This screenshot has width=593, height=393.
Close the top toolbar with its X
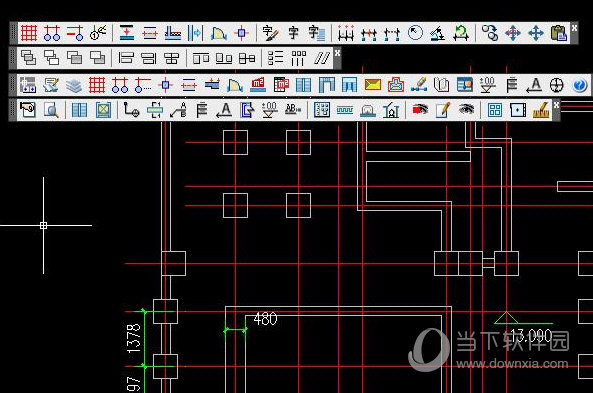point(574,28)
